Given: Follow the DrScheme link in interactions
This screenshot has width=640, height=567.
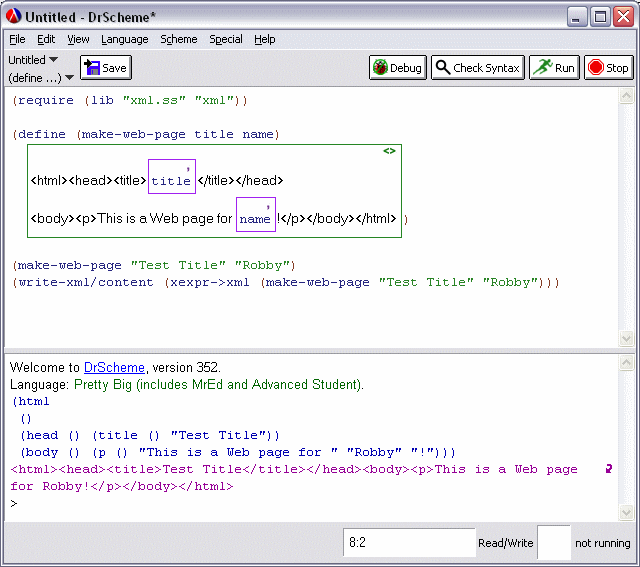Looking at the screenshot, I should coord(114,367).
